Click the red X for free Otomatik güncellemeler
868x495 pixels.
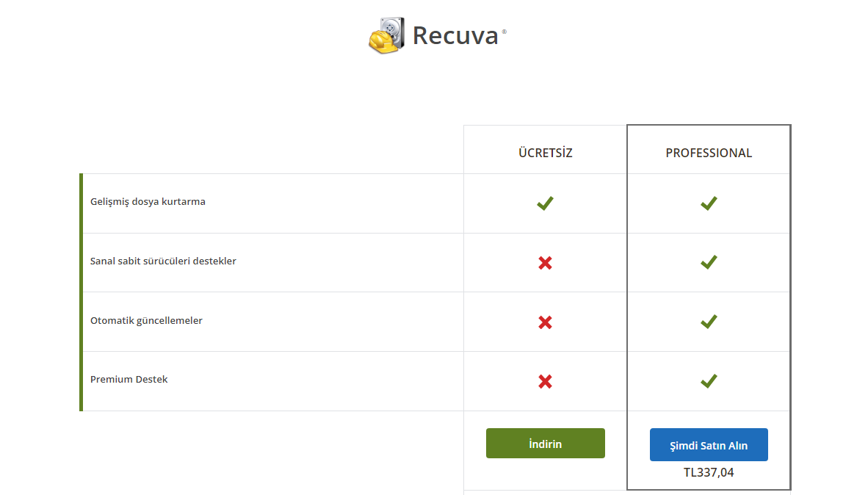(545, 322)
